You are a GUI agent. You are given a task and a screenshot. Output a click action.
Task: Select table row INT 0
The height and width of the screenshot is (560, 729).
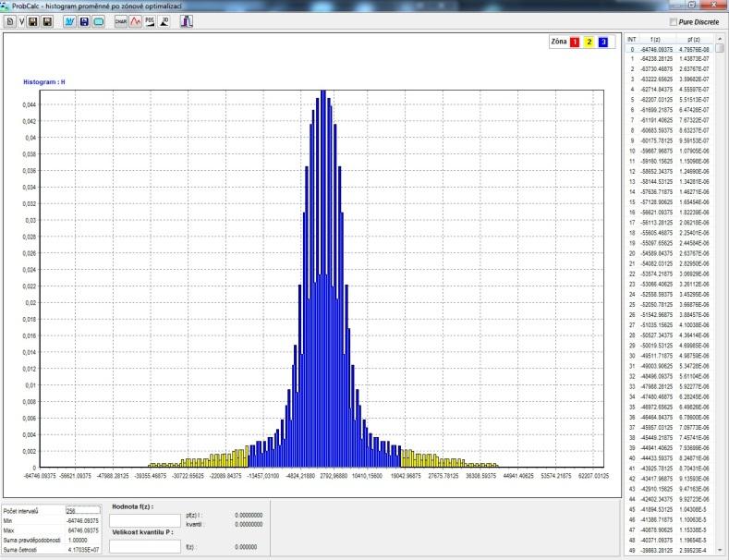670,49
